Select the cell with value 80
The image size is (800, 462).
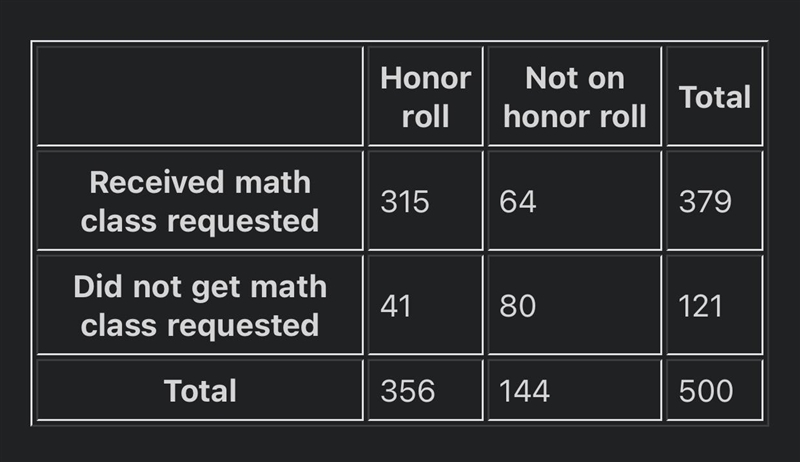pyautogui.click(x=574, y=305)
